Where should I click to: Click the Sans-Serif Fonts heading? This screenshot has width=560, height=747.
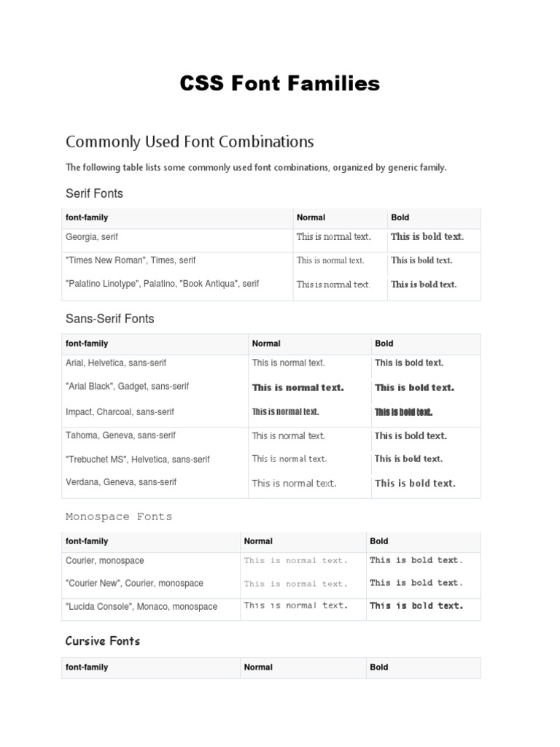[x=109, y=319]
